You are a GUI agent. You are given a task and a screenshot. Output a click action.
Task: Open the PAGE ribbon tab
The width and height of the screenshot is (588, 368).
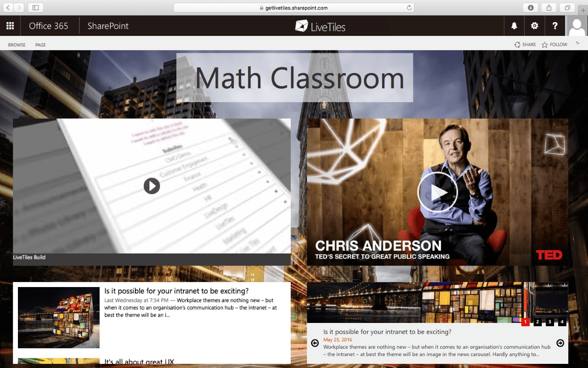(40, 45)
